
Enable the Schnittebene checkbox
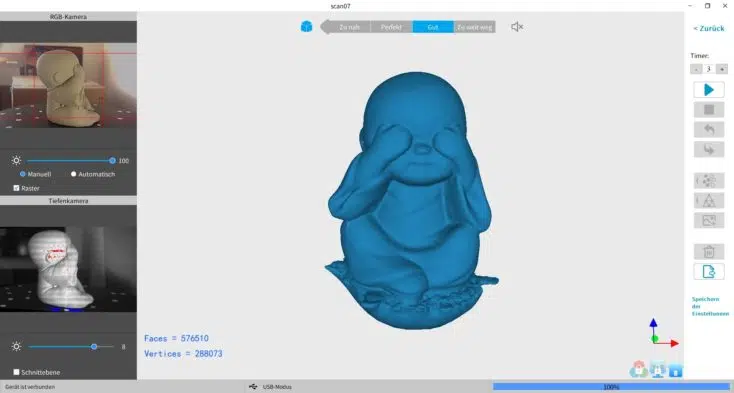(x=16, y=372)
